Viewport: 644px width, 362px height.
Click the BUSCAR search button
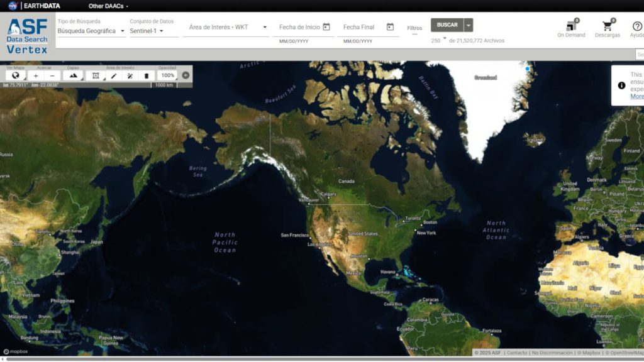(x=447, y=25)
